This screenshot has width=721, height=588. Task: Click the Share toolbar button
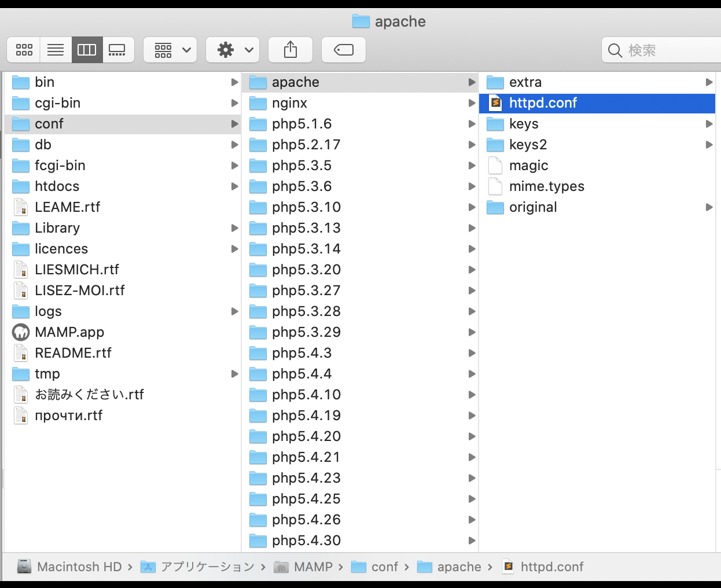pyautogui.click(x=290, y=50)
